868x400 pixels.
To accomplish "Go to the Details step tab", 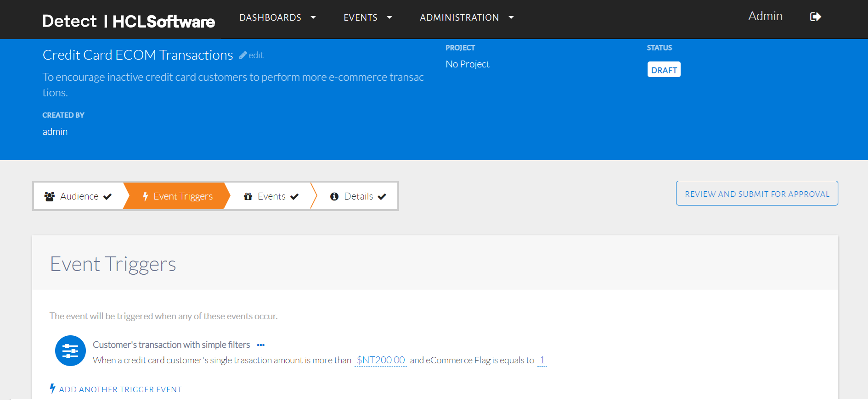I will (x=357, y=196).
